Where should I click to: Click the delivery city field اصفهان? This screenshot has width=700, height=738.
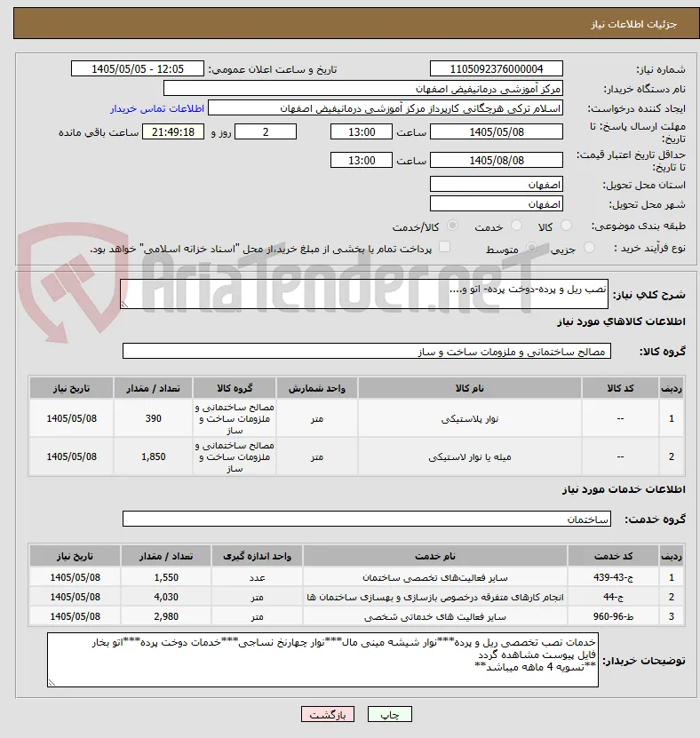pos(497,204)
